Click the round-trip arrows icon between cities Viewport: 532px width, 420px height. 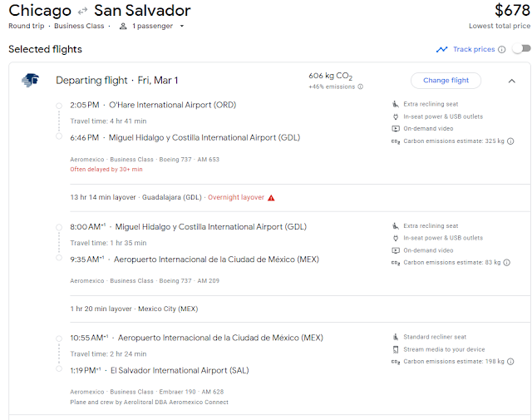(82, 12)
